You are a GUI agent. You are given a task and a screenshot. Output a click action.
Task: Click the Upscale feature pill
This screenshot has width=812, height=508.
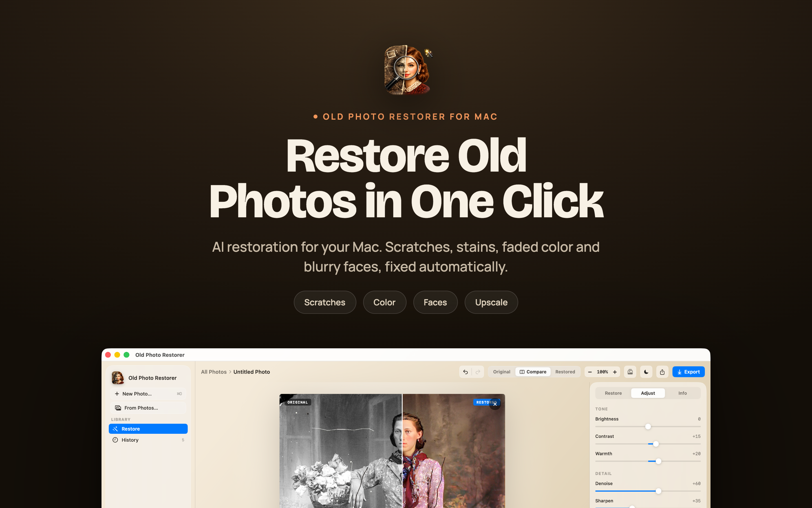click(491, 302)
